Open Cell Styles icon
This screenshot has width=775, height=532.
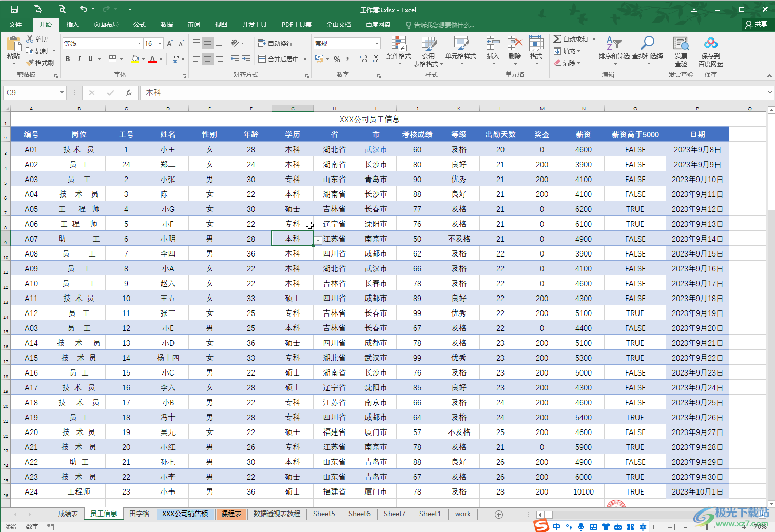(x=461, y=45)
